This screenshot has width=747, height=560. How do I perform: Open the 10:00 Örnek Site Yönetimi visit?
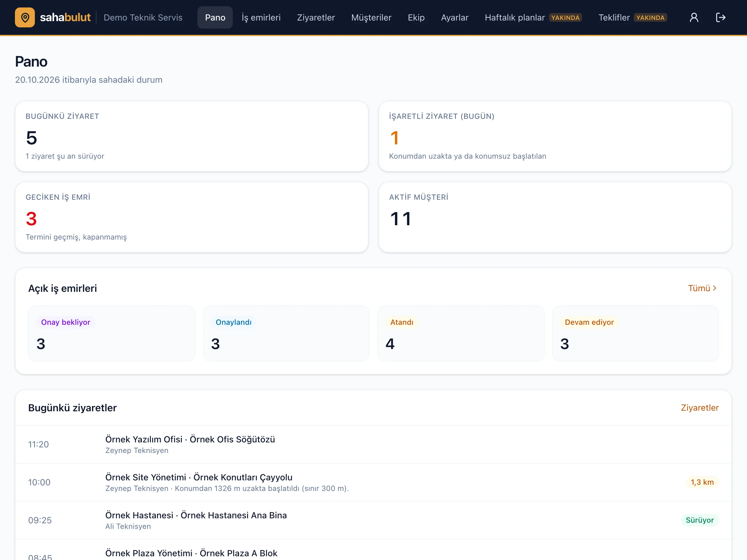(x=374, y=482)
